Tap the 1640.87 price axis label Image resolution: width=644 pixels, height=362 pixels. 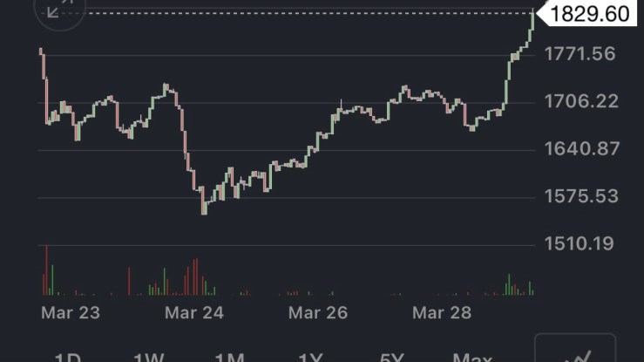click(580, 148)
